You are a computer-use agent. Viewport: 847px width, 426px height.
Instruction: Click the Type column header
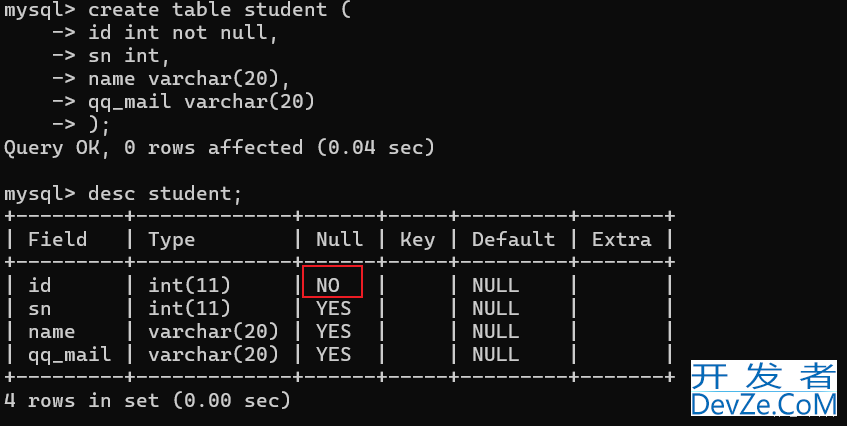click(171, 239)
